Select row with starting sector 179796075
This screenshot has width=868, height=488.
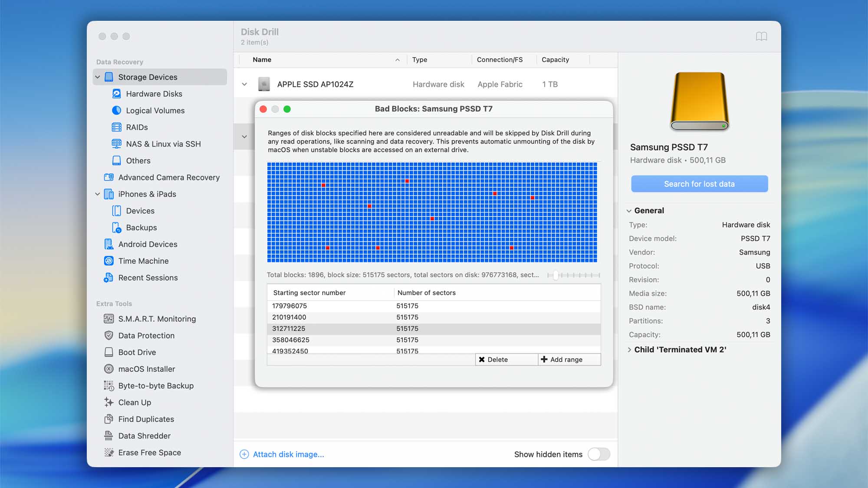(434, 306)
